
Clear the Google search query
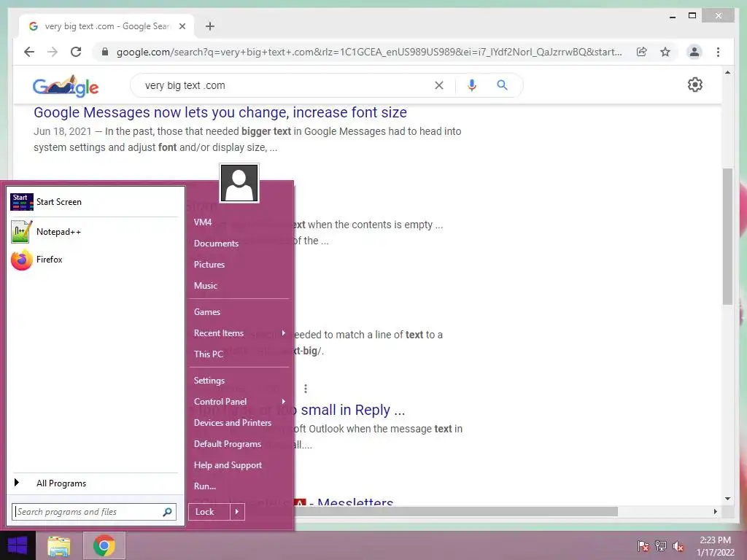pos(438,85)
